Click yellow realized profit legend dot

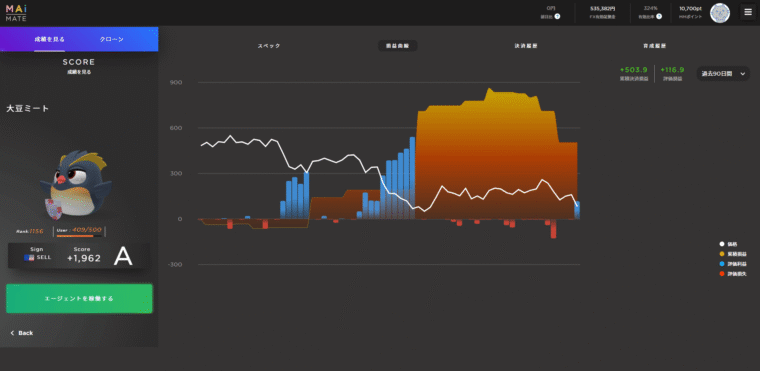click(722, 254)
